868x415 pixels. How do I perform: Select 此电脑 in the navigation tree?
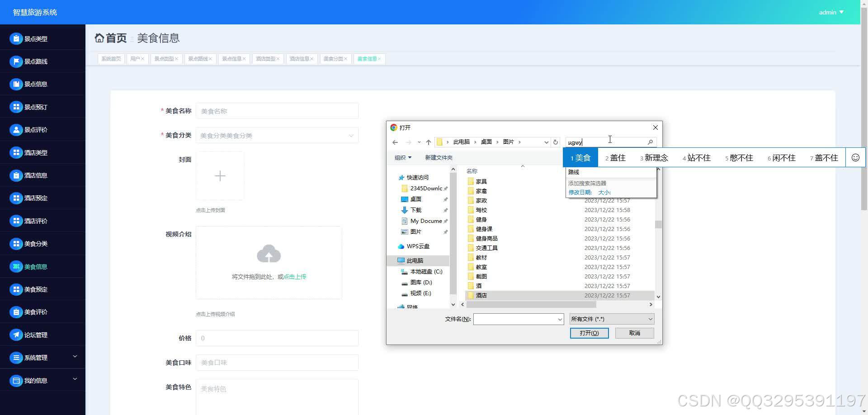[x=415, y=261]
